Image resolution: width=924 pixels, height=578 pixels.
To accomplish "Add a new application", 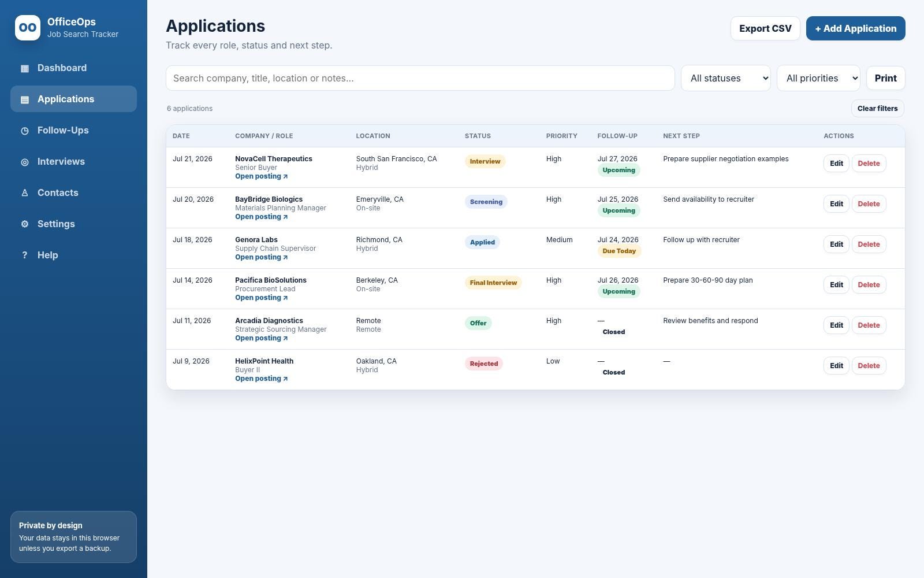I will point(855,28).
